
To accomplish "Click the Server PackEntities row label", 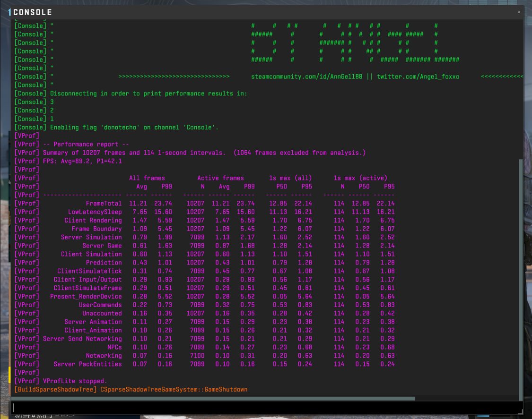I will (x=87, y=364).
